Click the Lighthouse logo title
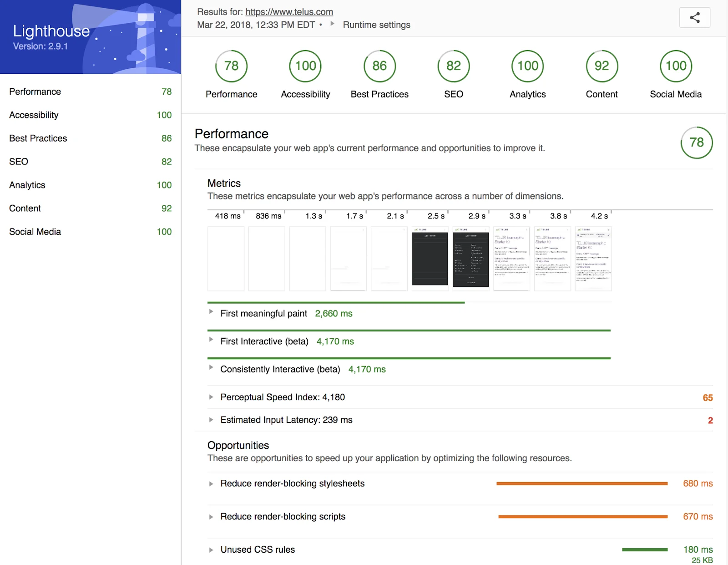 (51, 31)
